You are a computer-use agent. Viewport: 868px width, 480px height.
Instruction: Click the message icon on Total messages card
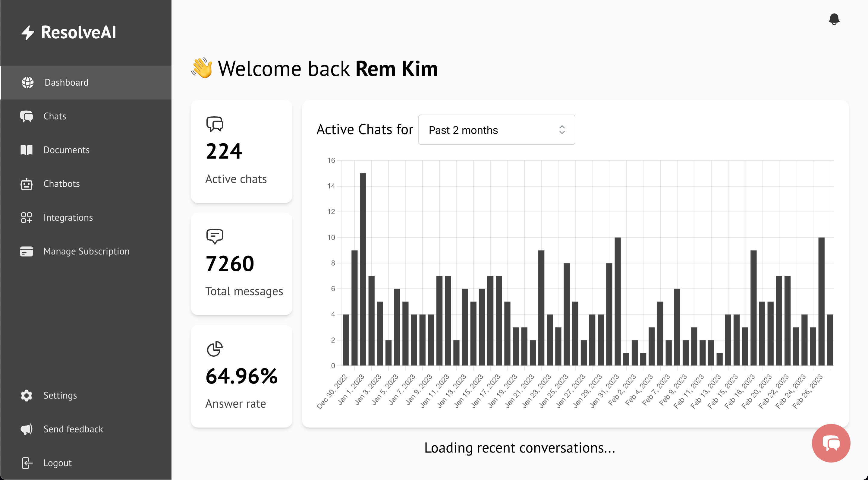(215, 237)
